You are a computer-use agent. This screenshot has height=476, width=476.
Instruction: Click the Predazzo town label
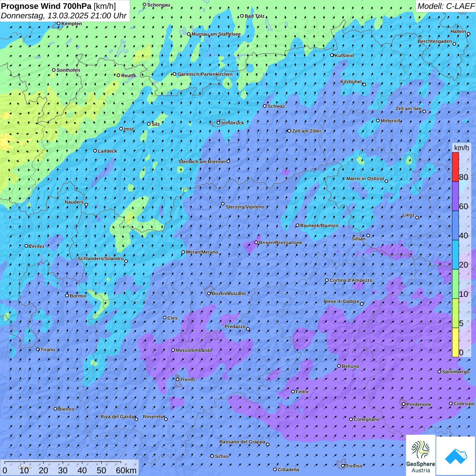(x=235, y=326)
